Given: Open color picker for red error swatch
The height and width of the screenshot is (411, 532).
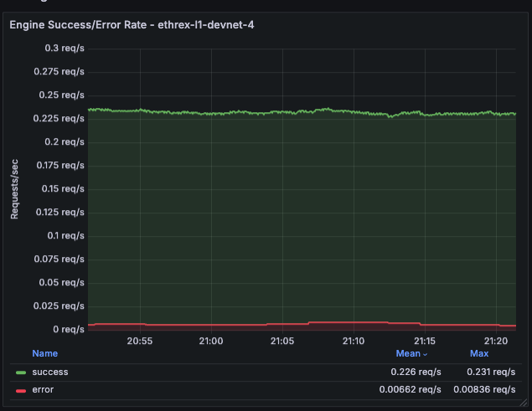Looking at the screenshot, I should click(21, 391).
